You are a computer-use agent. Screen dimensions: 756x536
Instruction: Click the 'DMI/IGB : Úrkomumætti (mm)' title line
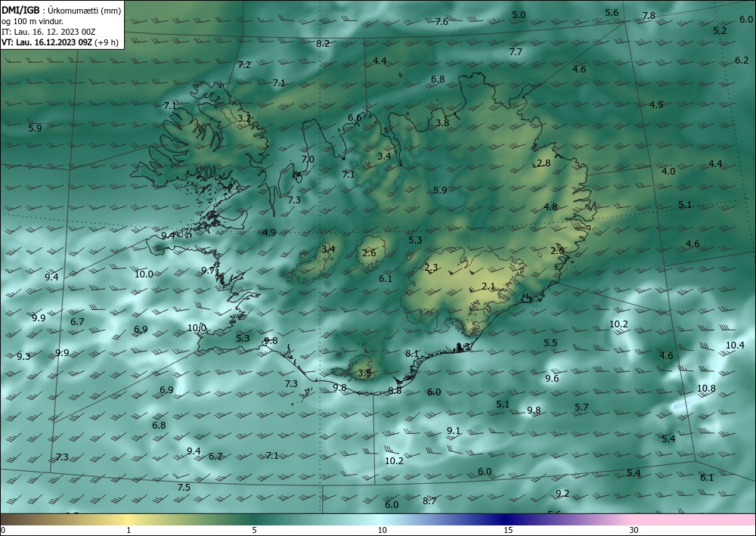(61, 10)
